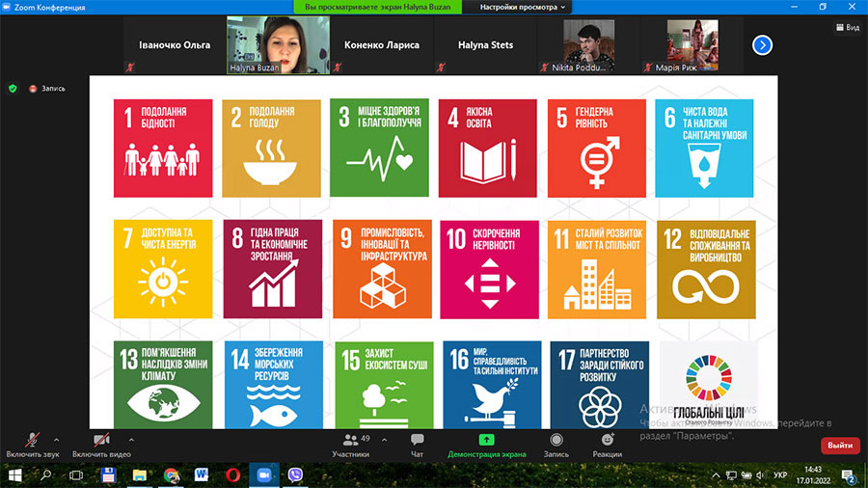Viewport: 868px width, 488px height.
Task: Leave meeting with red Выйти button
Action: (x=840, y=445)
